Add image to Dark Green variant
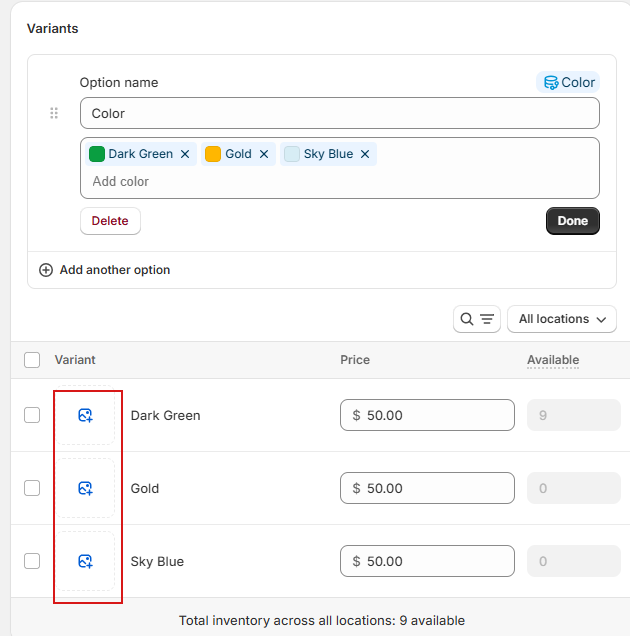Image resolution: width=630 pixels, height=636 pixels. [85, 415]
